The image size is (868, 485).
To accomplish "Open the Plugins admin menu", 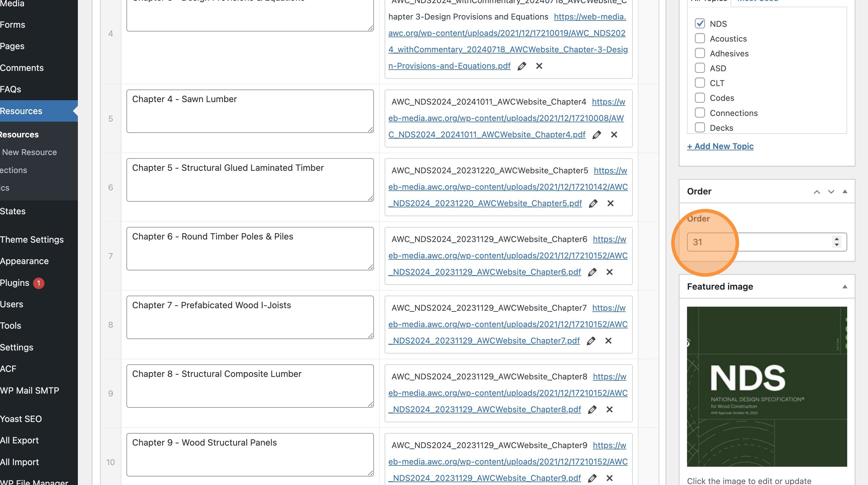I will (15, 283).
